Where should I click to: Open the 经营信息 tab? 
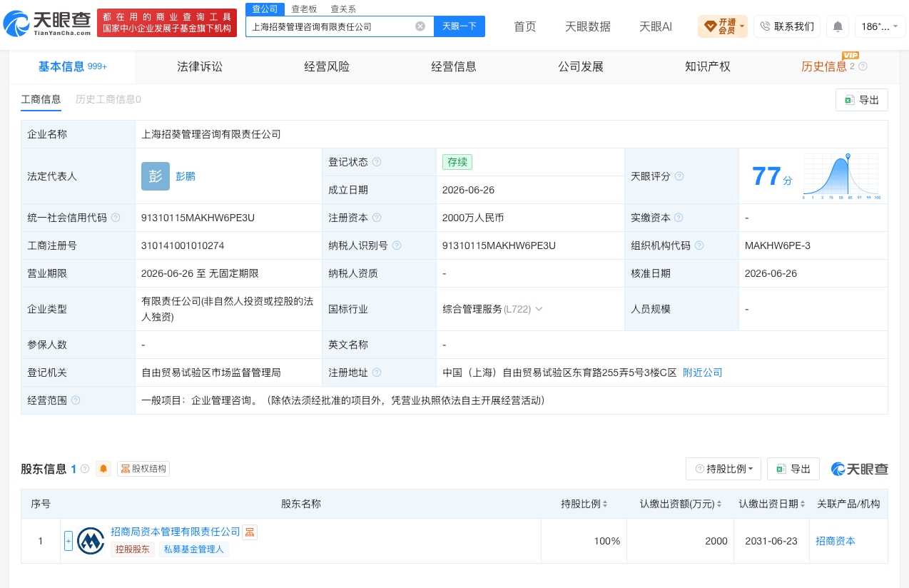point(454,66)
